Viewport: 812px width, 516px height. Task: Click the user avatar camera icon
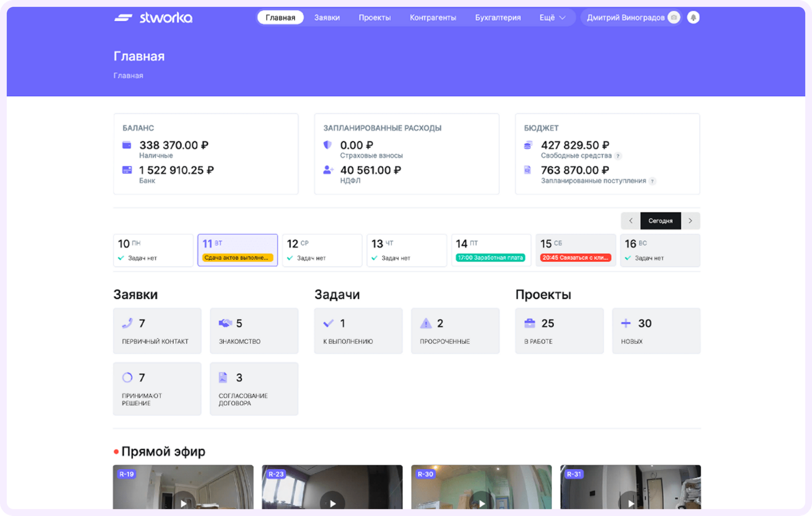tap(674, 17)
